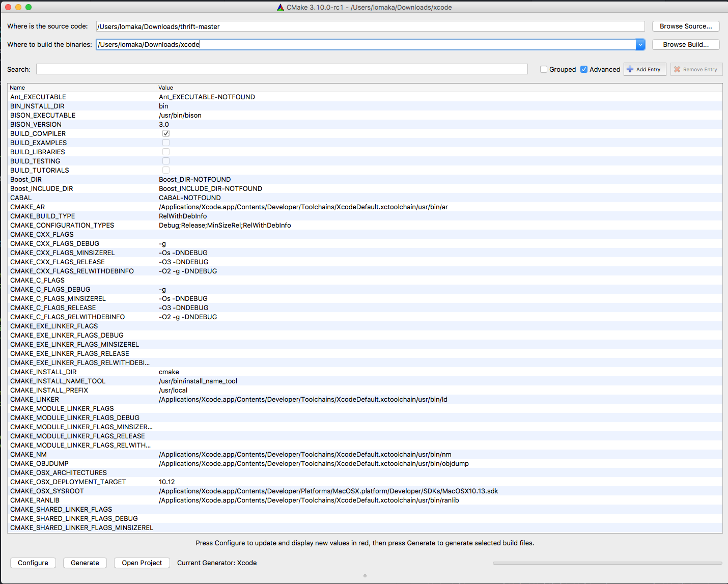Image resolution: width=728 pixels, height=584 pixels.
Task: Click the RelWithDebInfo build type value
Action: click(183, 216)
